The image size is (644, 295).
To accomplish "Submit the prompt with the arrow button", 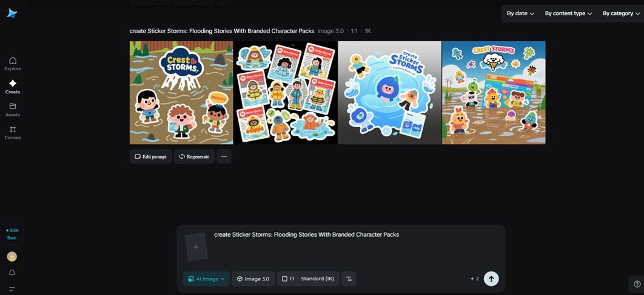I will coord(491,279).
